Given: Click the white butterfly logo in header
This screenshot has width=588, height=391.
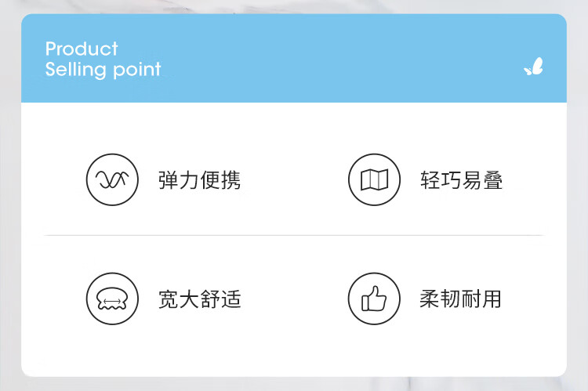Looking at the screenshot, I should [x=534, y=67].
